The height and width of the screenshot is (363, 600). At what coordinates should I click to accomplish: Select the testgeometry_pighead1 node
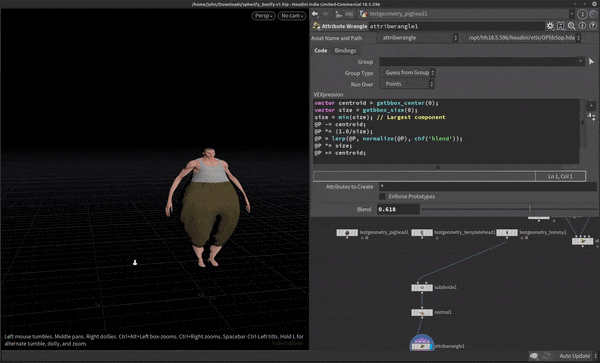click(x=347, y=233)
